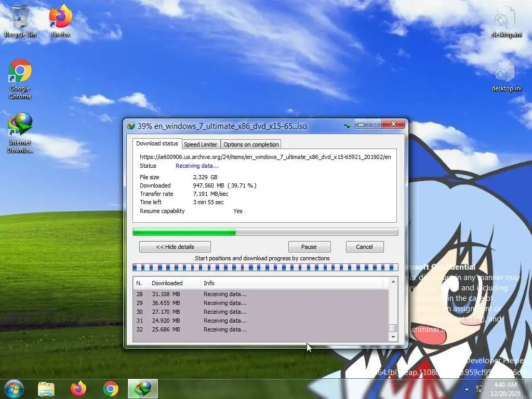Click the N. column header
The height and width of the screenshot is (399, 532).
click(x=141, y=283)
